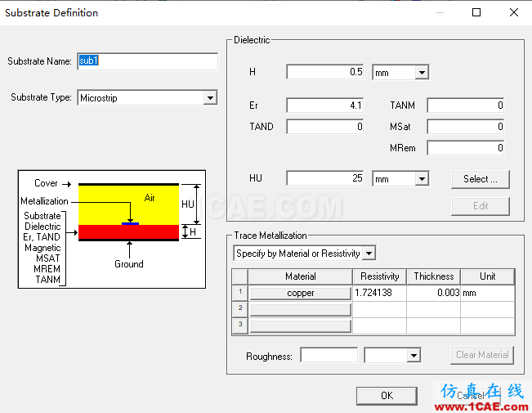
Task: Click the Roughness value field
Action: click(x=329, y=355)
